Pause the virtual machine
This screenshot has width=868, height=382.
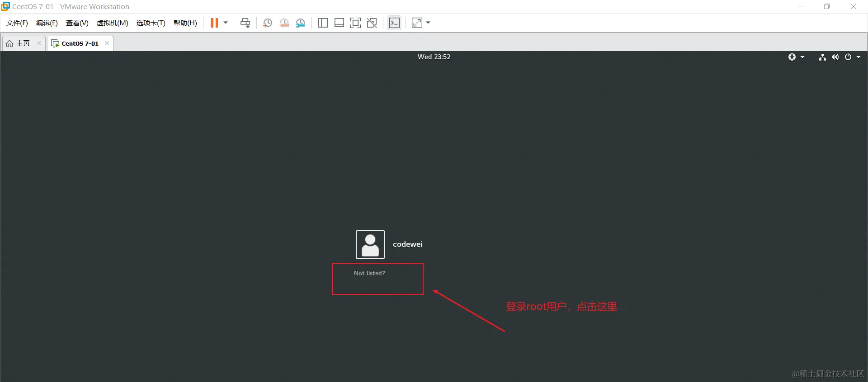point(214,23)
